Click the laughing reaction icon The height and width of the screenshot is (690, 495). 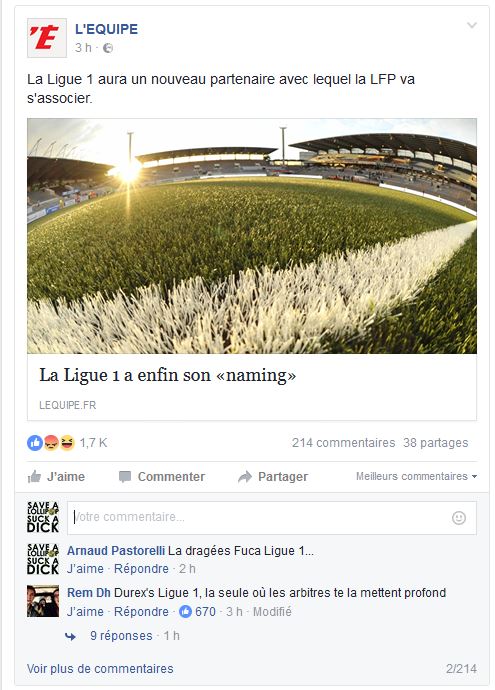(x=67, y=443)
